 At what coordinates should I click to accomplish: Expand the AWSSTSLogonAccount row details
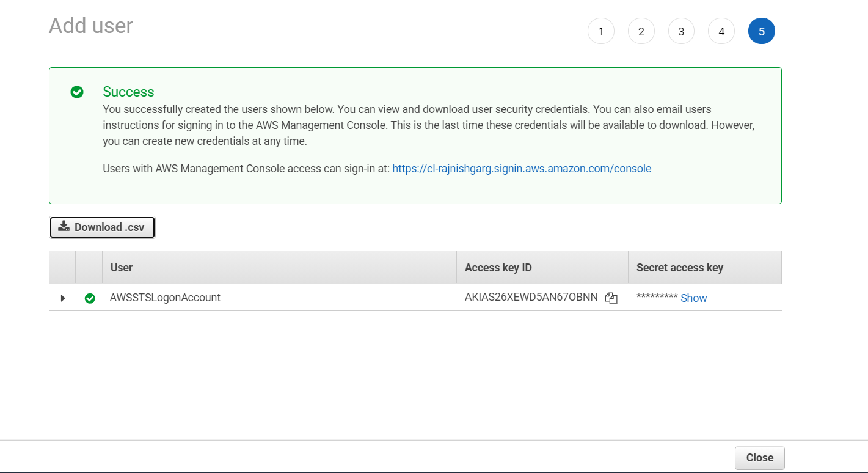coord(62,298)
